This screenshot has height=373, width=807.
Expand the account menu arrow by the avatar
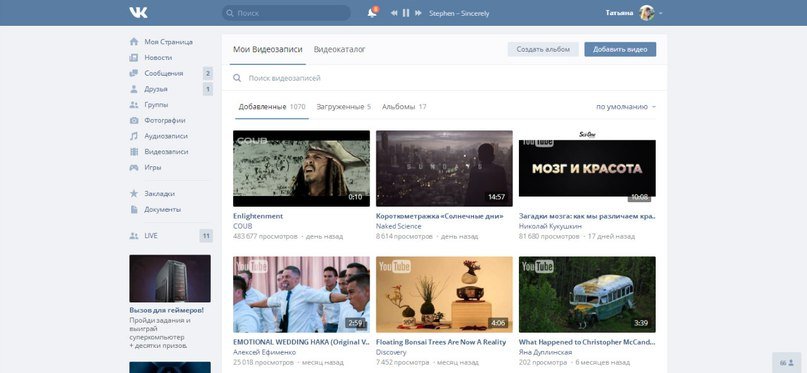pyautogui.click(x=660, y=13)
